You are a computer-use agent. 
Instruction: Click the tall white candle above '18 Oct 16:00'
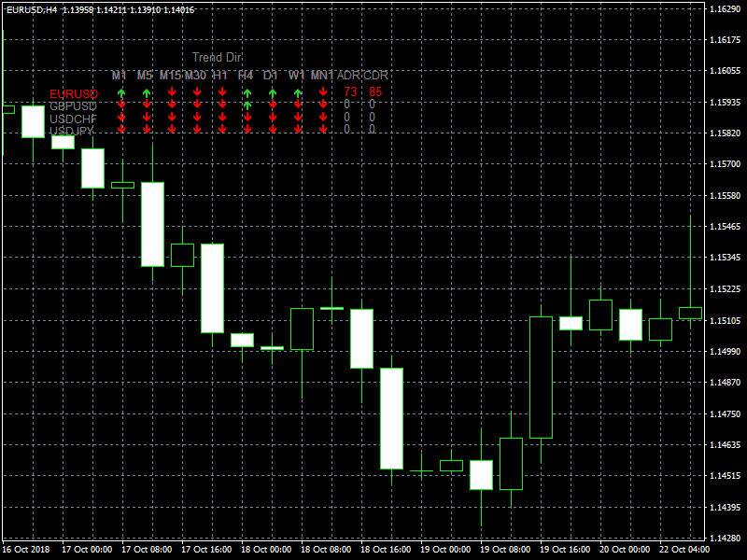pos(391,418)
